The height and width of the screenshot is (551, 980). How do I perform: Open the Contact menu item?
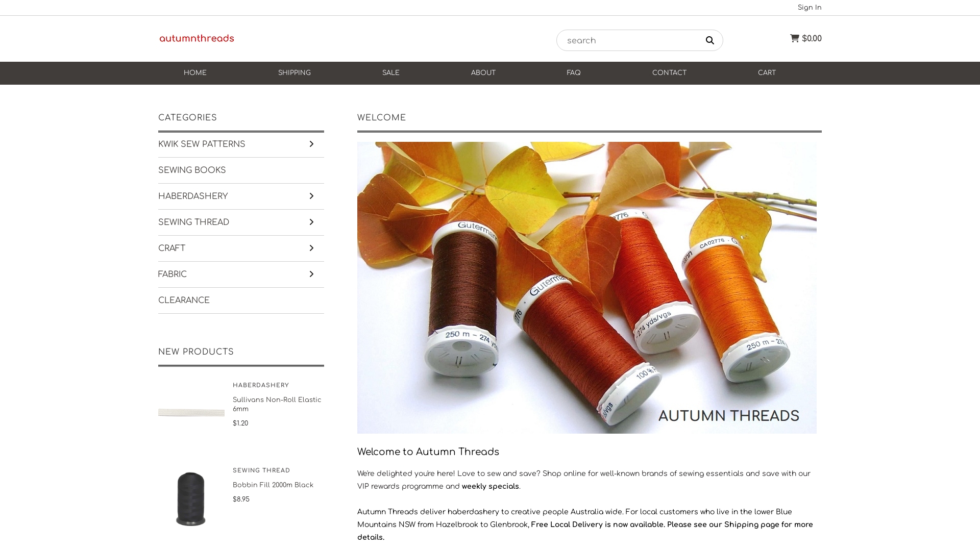coord(669,73)
